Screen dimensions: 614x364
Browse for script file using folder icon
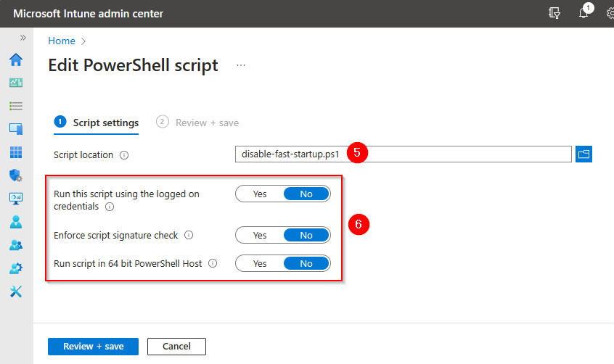coord(584,154)
